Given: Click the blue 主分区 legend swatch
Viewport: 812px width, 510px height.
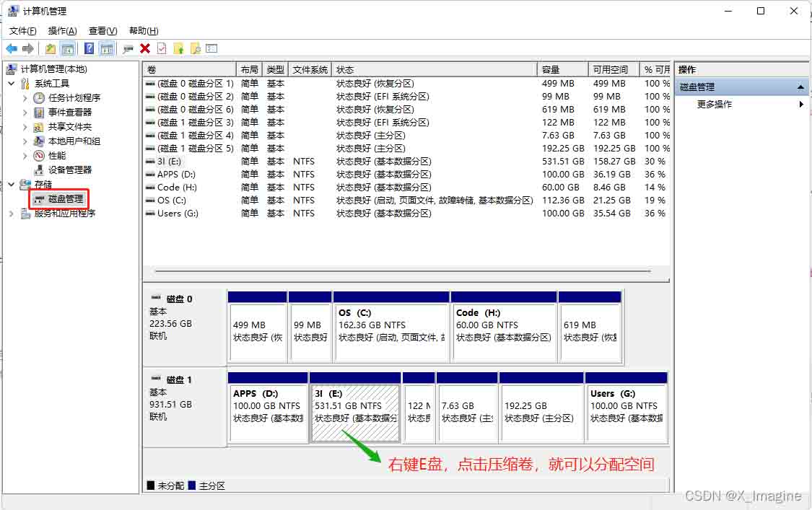Looking at the screenshot, I should coord(192,485).
